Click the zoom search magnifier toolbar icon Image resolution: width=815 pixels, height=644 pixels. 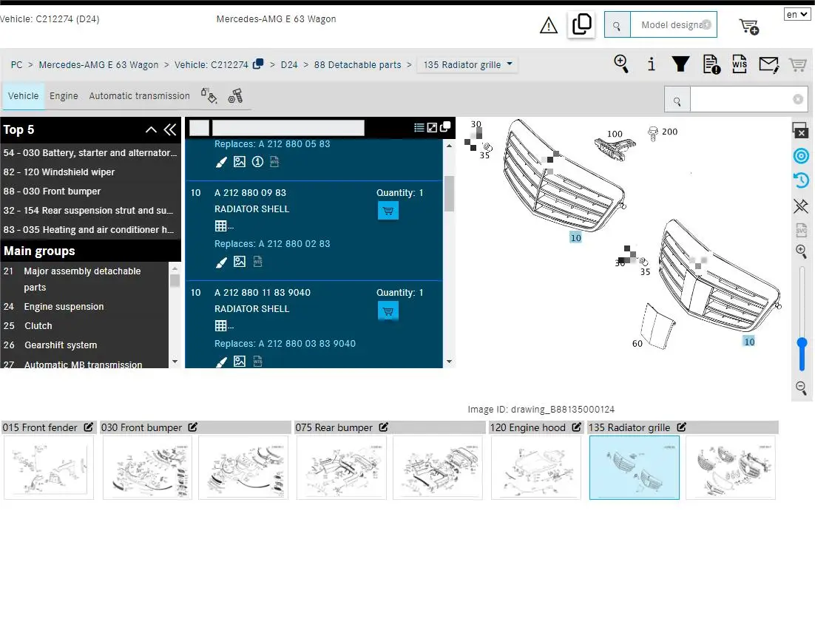pyautogui.click(x=620, y=64)
